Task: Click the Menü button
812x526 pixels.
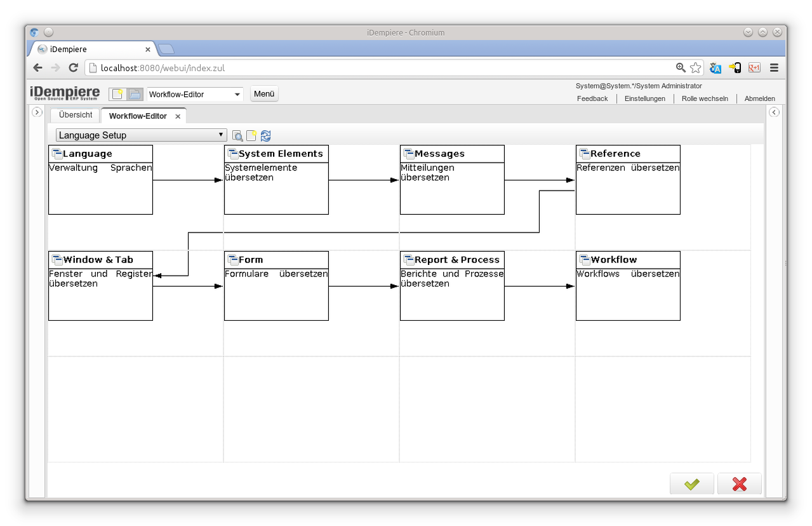Action: point(264,94)
